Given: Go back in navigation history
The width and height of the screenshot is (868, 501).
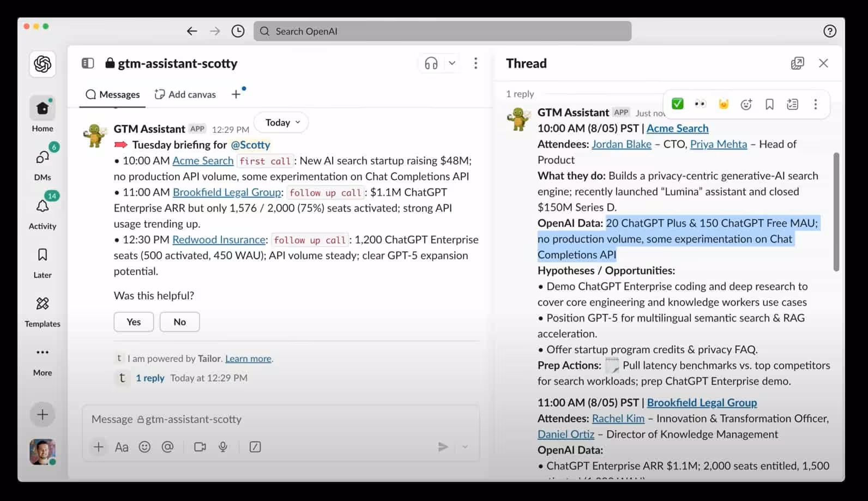Looking at the screenshot, I should (x=192, y=31).
